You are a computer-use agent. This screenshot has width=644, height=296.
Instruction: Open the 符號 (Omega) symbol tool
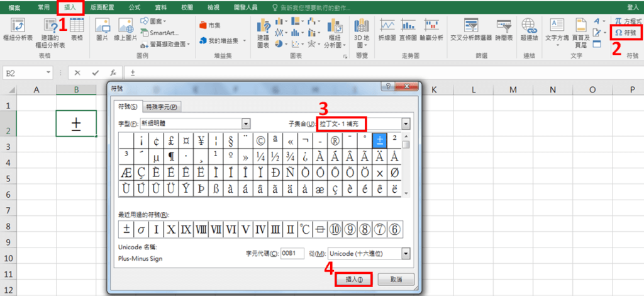tap(626, 32)
